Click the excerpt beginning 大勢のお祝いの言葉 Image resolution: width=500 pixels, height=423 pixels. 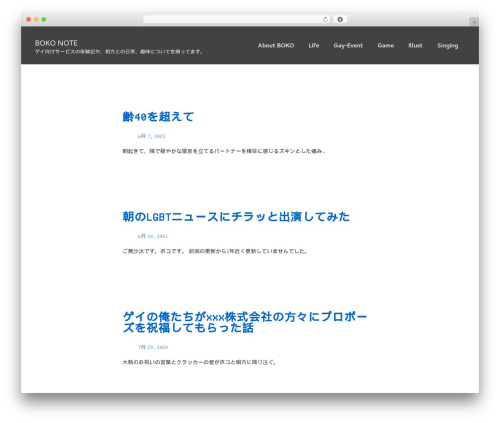coord(199,362)
